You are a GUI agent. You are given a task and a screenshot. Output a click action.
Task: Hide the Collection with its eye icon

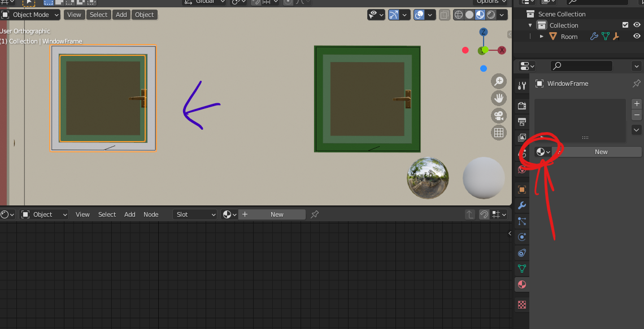click(637, 25)
